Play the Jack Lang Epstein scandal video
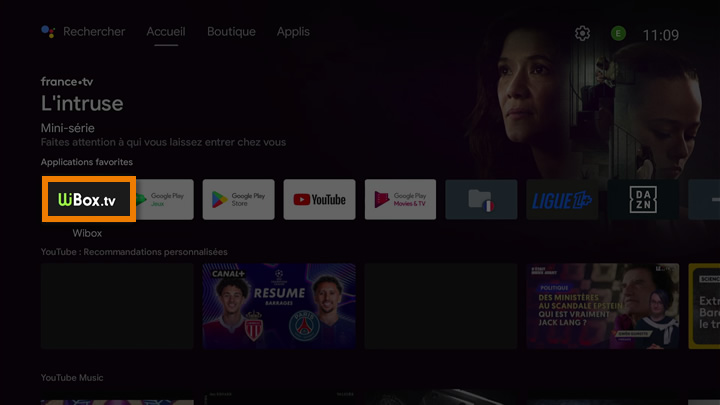Viewport: 720px width, 405px height. pos(602,306)
